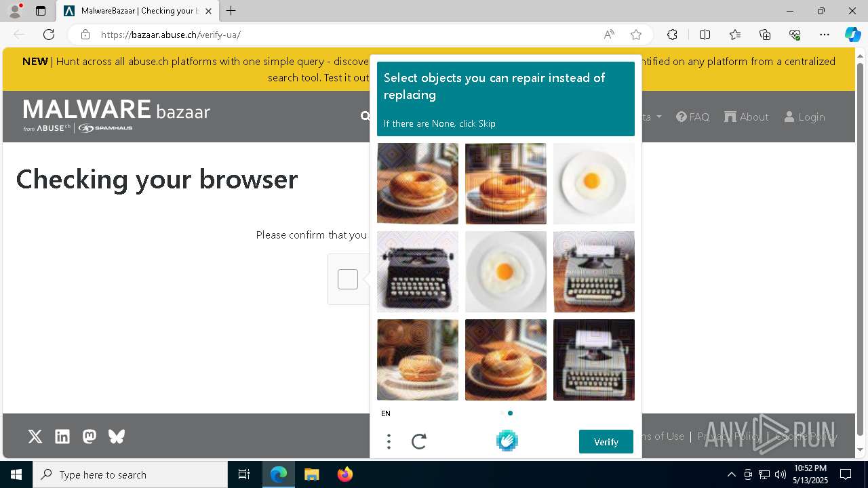Select middle-right typewriter tile
Viewport: 868px width, 488px height.
594,272
